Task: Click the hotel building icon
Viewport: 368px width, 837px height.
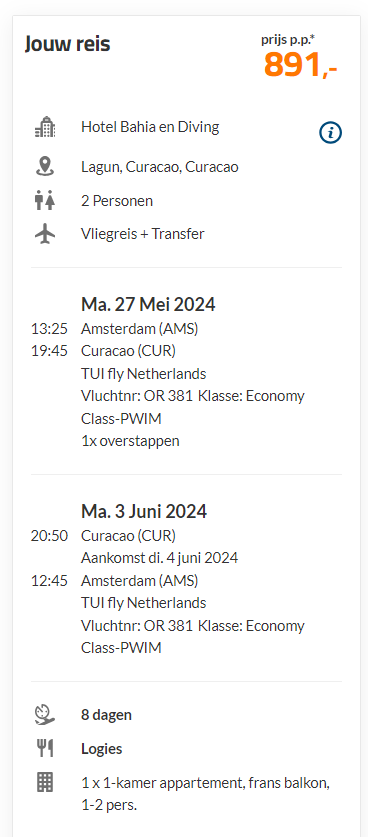Action: click(x=45, y=127)
